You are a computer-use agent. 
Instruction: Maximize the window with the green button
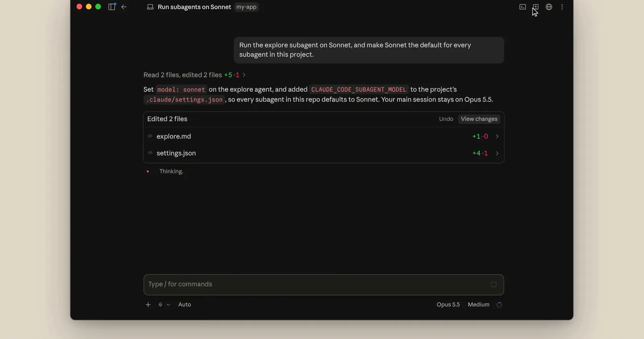[x=98, y=7]
